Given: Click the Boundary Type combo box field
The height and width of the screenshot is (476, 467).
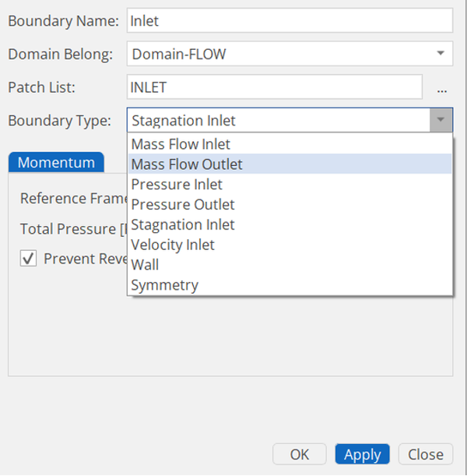Looking at the screenshot, I should pyautogui.click(x=278, y=120).
